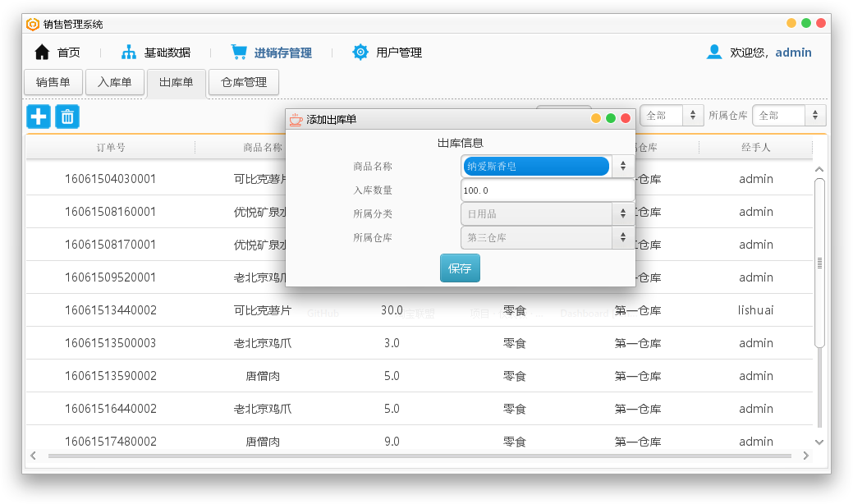Select order row 16061509520001
The width and height of the screenshot is (853, 504).
pos(420,277)
